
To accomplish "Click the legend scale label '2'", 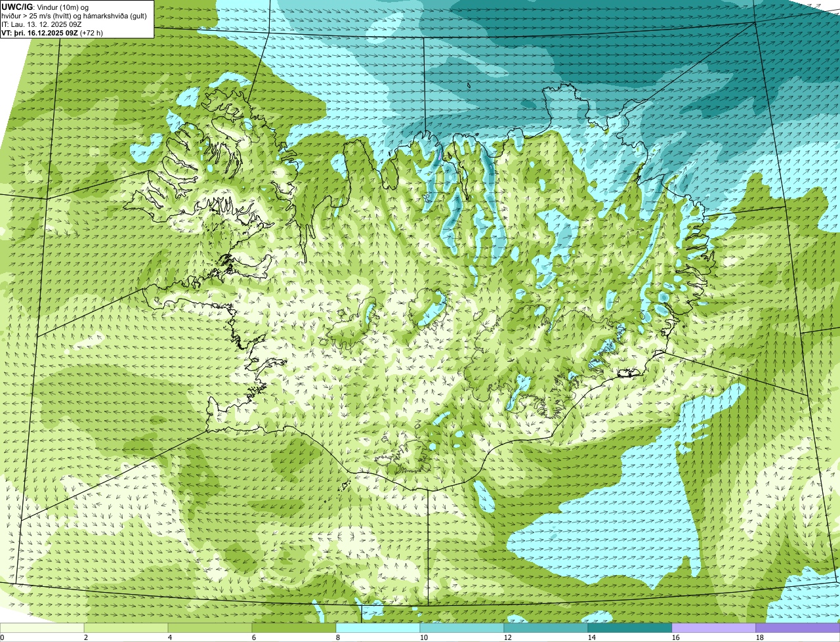I will 86,637.
